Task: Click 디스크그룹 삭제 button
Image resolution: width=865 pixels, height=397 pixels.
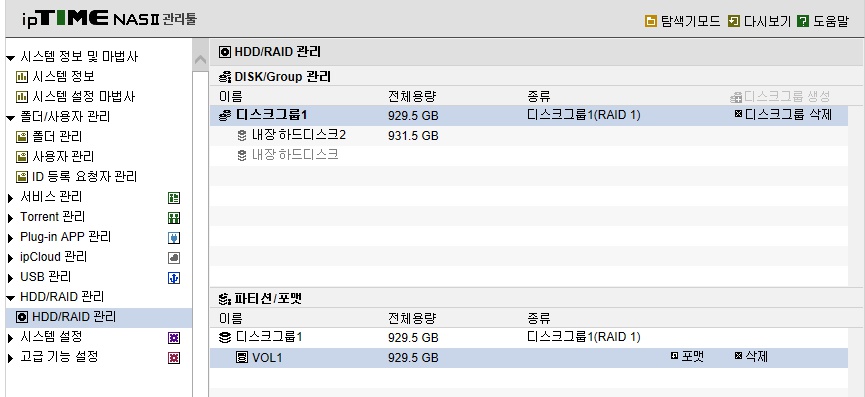Action: click(x=784, y=115)
